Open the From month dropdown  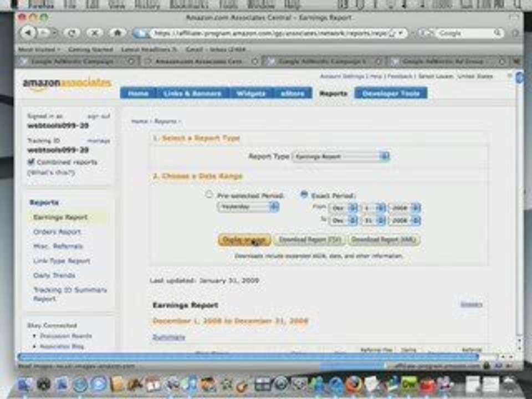pyautogui.click(x=343, y=208)
